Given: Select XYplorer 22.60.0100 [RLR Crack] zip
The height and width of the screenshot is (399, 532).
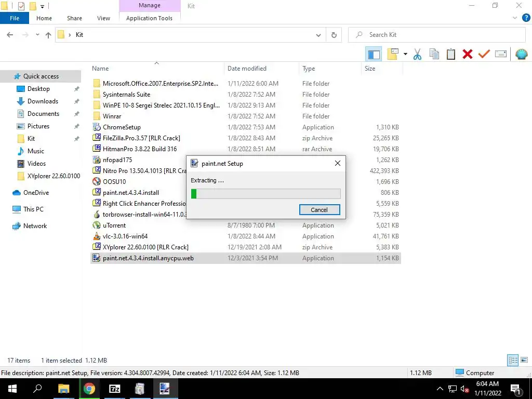Looking at the screenshot, I should pyautogui.click(x=246, y=247).
